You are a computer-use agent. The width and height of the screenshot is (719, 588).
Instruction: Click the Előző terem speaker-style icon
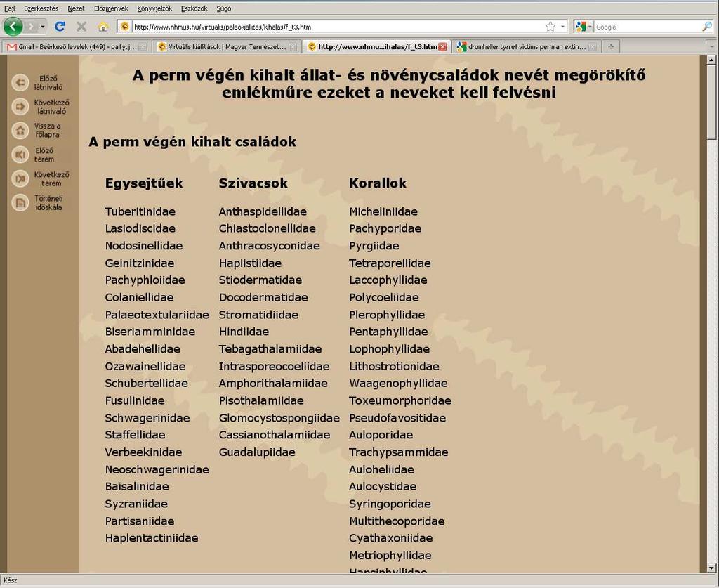[20, 155]
